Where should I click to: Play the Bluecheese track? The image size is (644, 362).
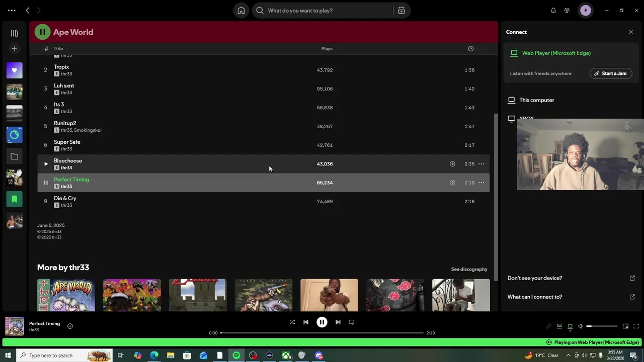point(46,164)
